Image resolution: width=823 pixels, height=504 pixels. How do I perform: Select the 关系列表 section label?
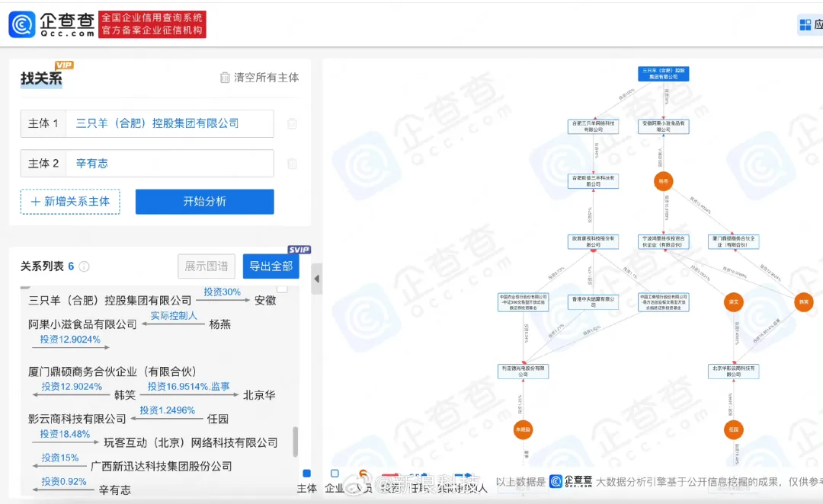point(43,266)
